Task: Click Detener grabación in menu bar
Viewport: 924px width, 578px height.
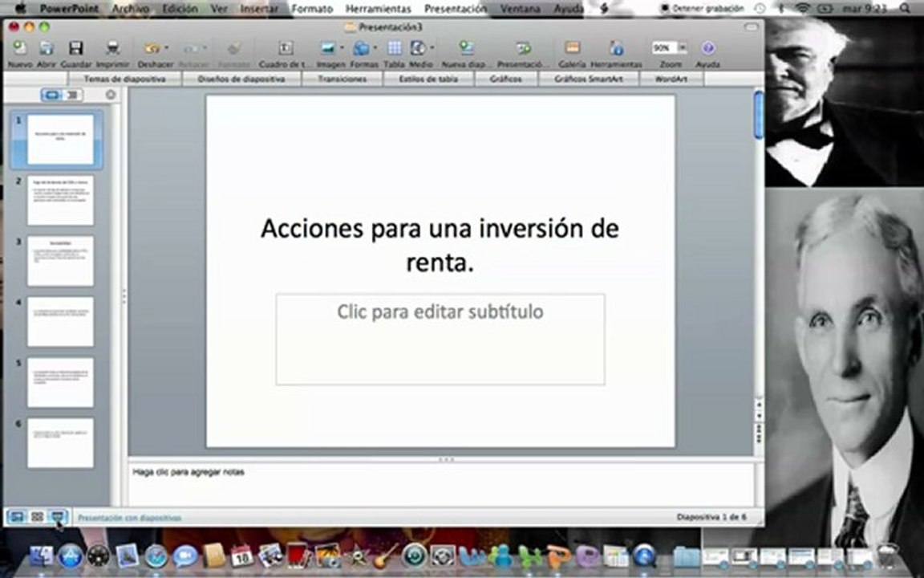Action: point(702,8)
